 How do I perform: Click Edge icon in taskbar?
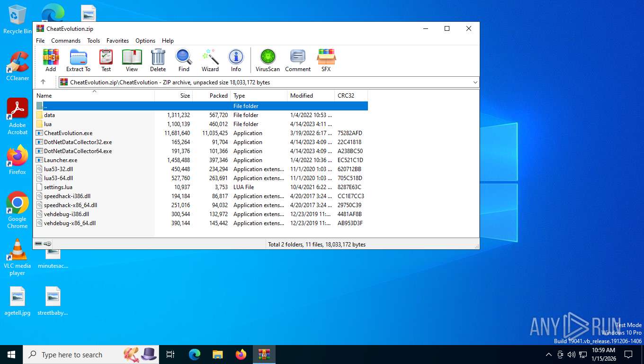(195, 355)
